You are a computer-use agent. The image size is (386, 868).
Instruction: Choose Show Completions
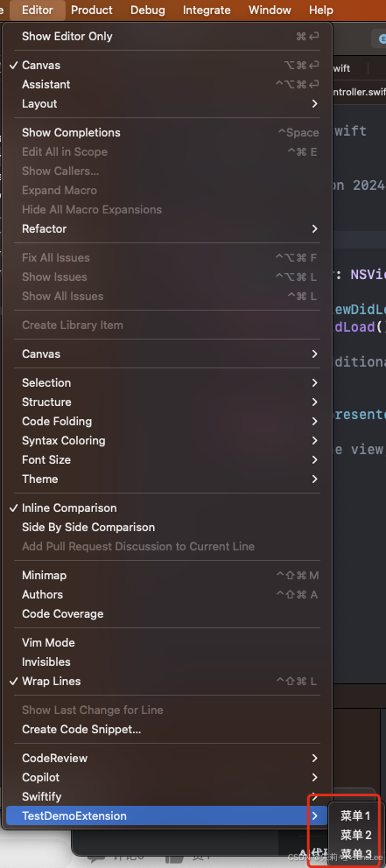click(x=167, y=133)
